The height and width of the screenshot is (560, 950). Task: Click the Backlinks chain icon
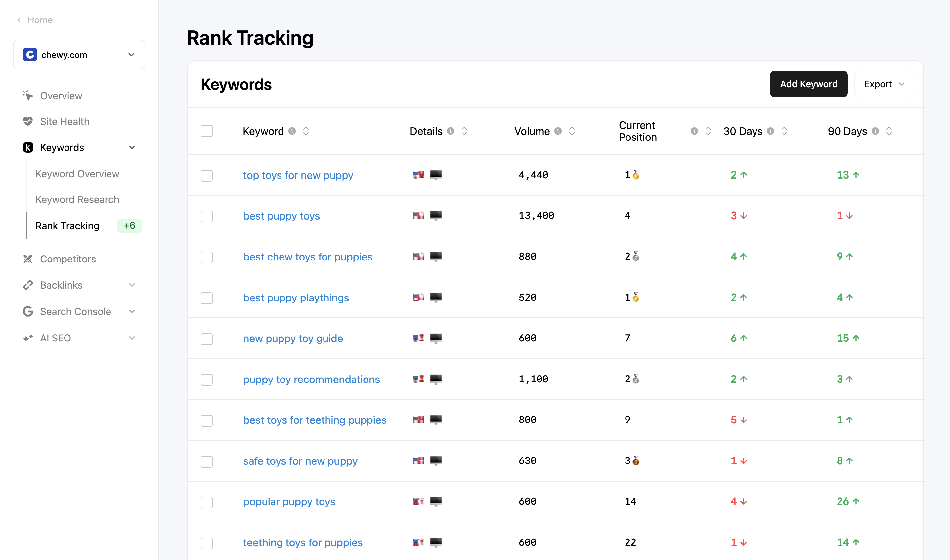(27, 285)
